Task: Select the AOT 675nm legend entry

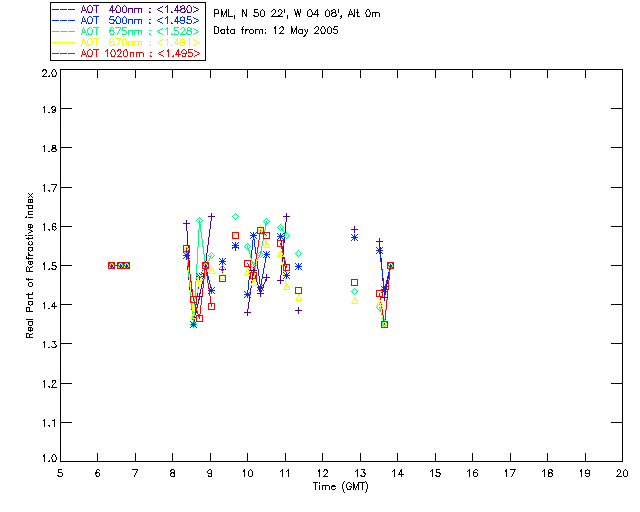Action: point(127,31)
